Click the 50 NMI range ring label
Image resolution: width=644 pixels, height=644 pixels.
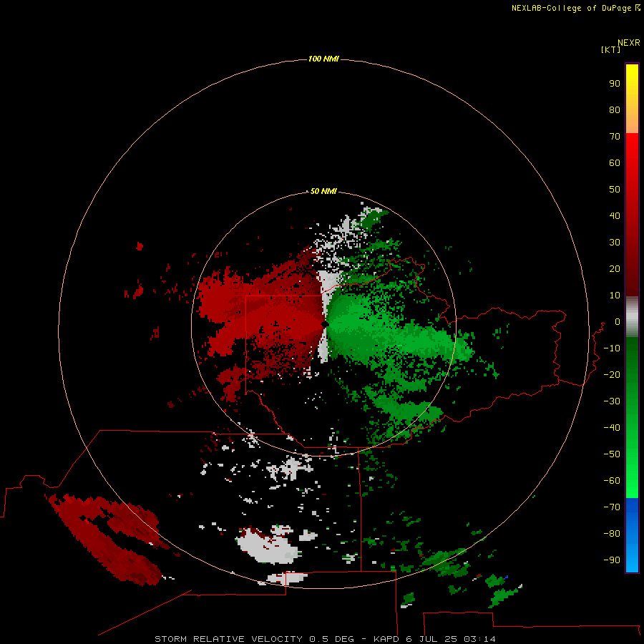(323, 191)
